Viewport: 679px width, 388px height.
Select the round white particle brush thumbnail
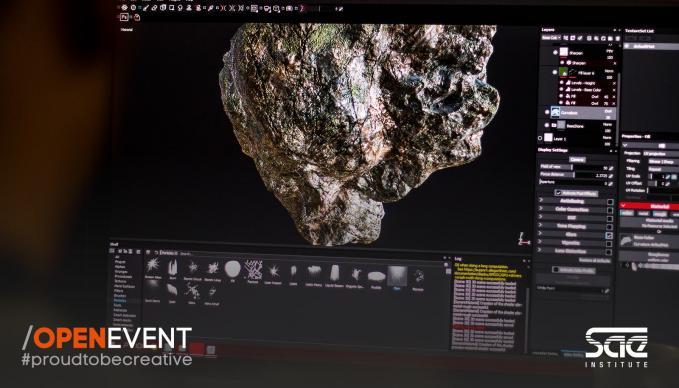click(233, 269)
